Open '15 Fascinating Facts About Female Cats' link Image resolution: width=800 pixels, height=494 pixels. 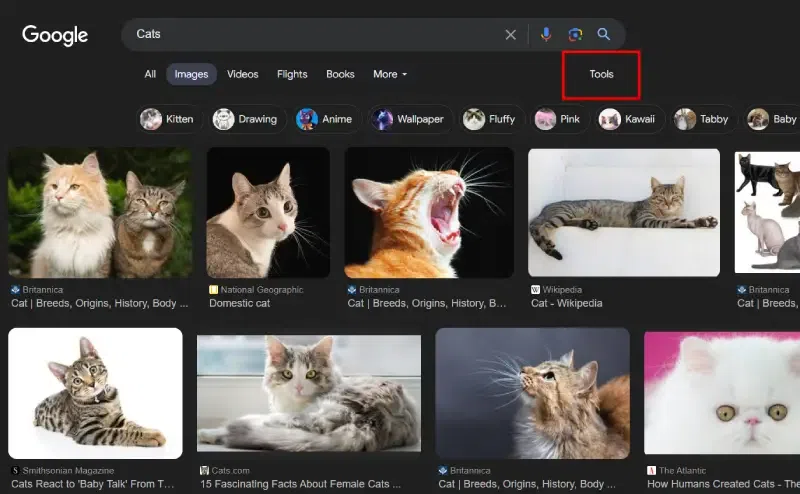pyautogui.click(x=301, y=484)
